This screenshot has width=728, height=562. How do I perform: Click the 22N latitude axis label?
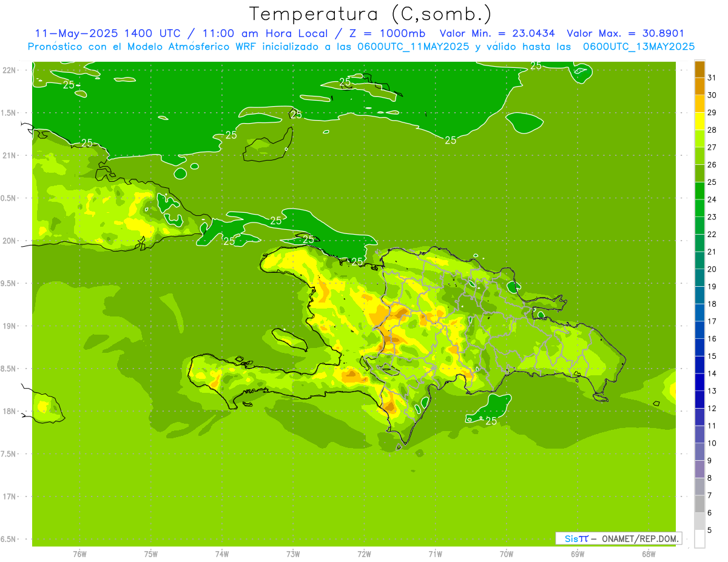[x=9, y=70]
